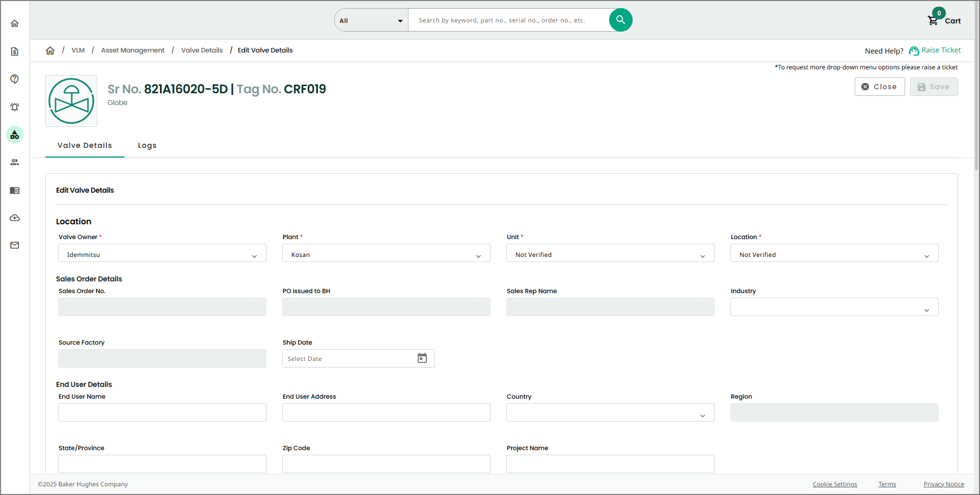The image size is (980, 495).
Task: Click the mail envelope sidebar icon
Action: click(15, 246)
